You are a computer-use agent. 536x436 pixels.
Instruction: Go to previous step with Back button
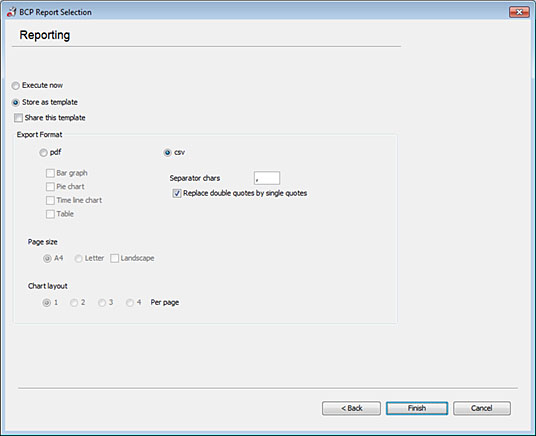click(351, 408)
